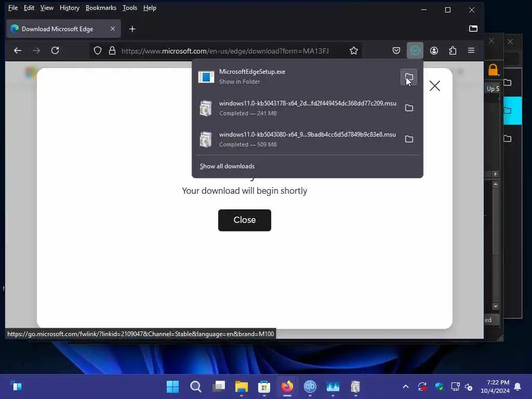532x399 pixels.
Task: Open the 7:22 PM clock and calendar
Action: 495,387
